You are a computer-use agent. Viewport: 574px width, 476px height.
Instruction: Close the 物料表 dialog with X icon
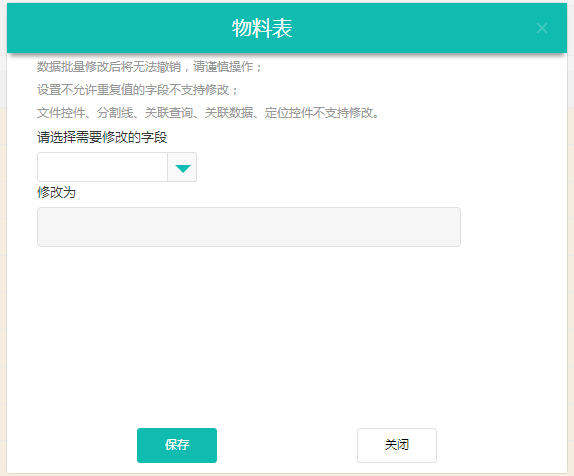pyautogui.click(x=542, y=28)
